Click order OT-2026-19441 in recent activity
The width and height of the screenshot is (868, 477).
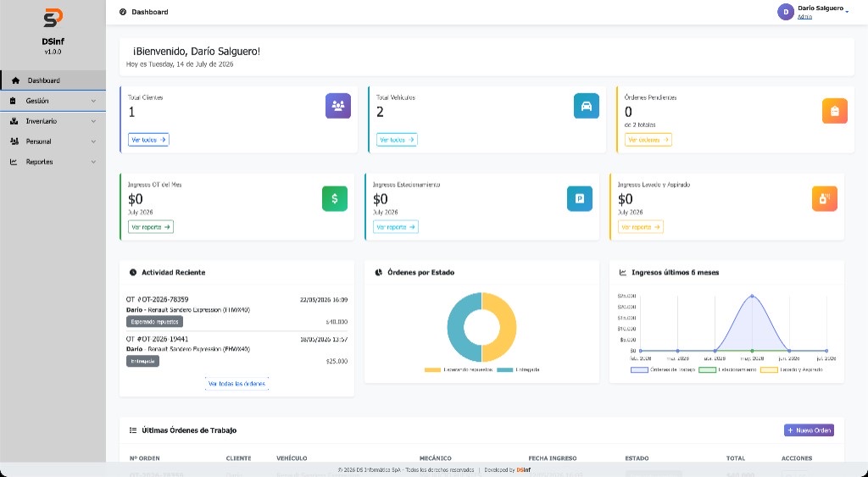(x=157, y=339)
